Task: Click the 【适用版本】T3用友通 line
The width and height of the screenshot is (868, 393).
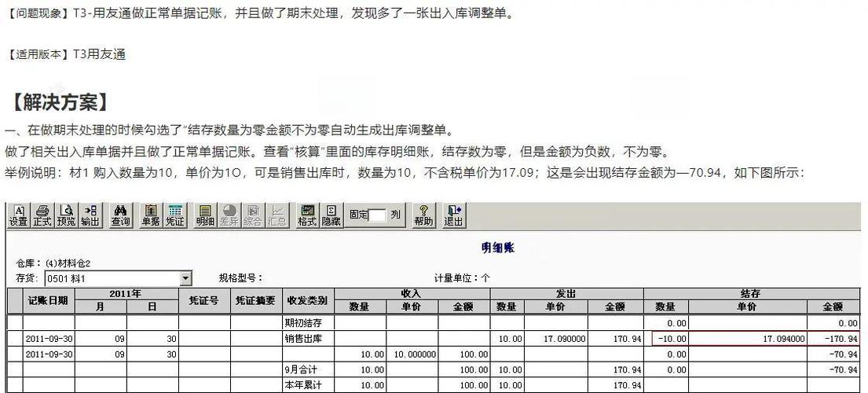Action: (66, 54)
